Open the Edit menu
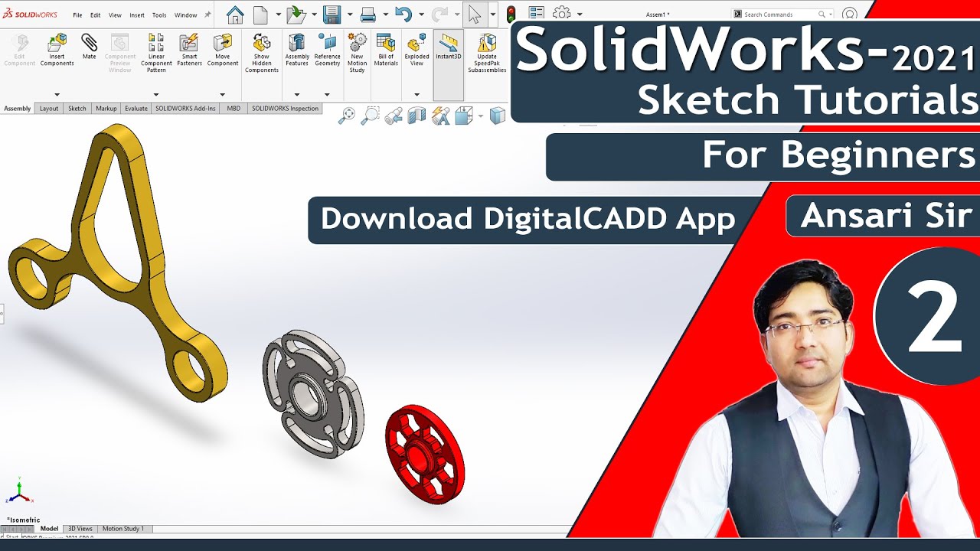980x551 pixels. [x=95, y=15]
